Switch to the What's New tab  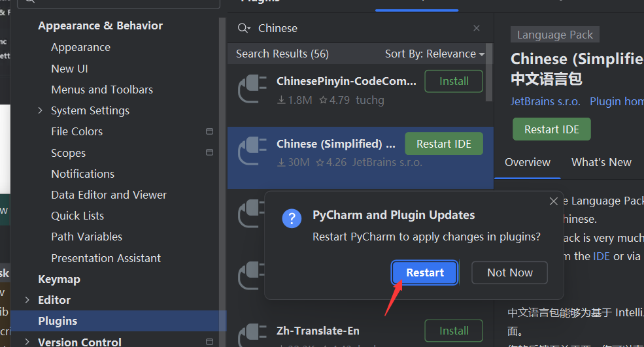(601, 162)
